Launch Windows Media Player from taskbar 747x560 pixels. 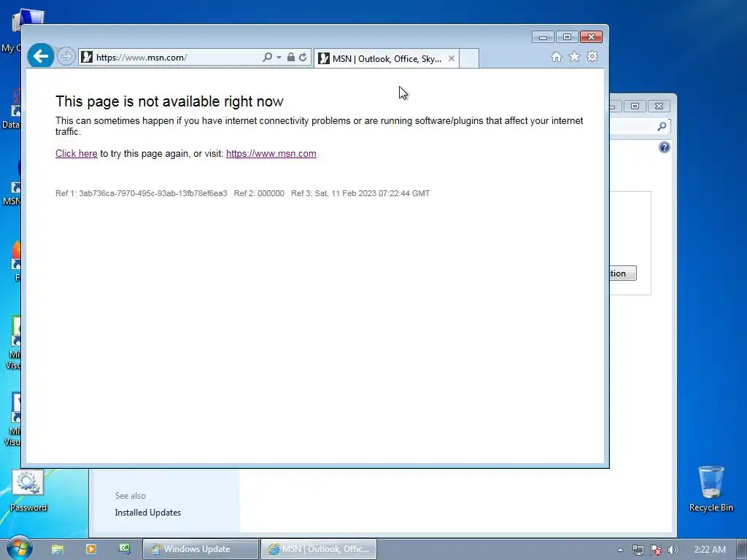(x=91, y=549)
